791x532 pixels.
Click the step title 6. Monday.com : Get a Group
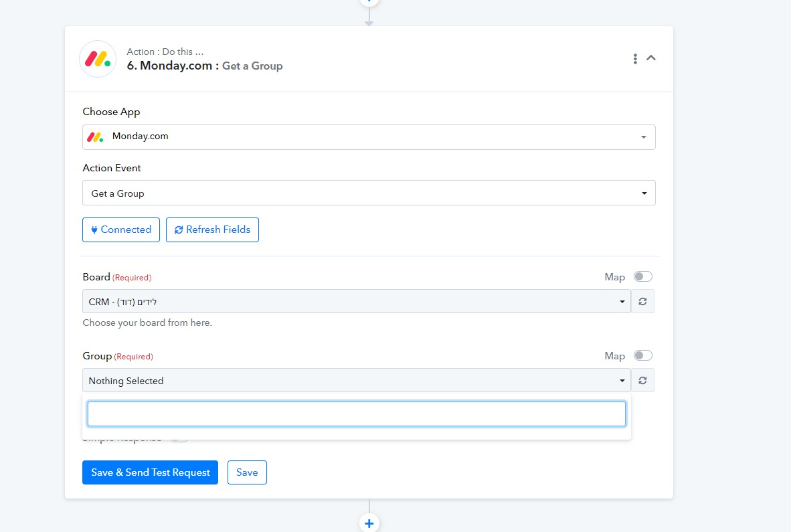[x=204, y=66]
